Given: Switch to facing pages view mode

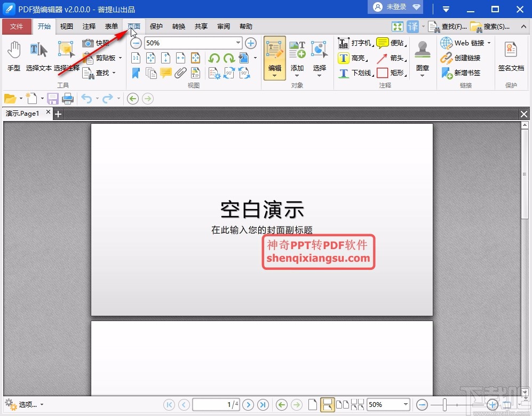Looking at the screenshot, I should click(342, 404).
